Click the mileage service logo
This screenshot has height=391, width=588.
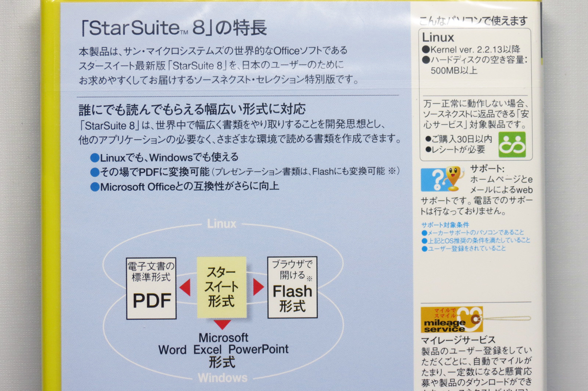(452, 320)
